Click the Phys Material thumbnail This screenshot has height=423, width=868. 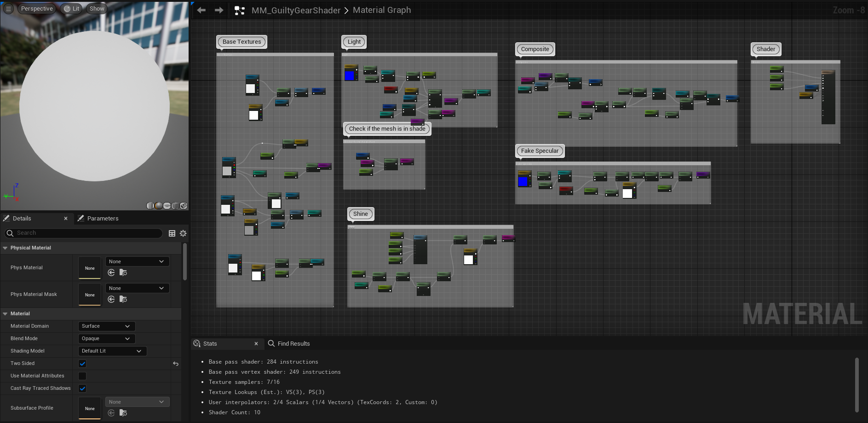click(89, 267)
